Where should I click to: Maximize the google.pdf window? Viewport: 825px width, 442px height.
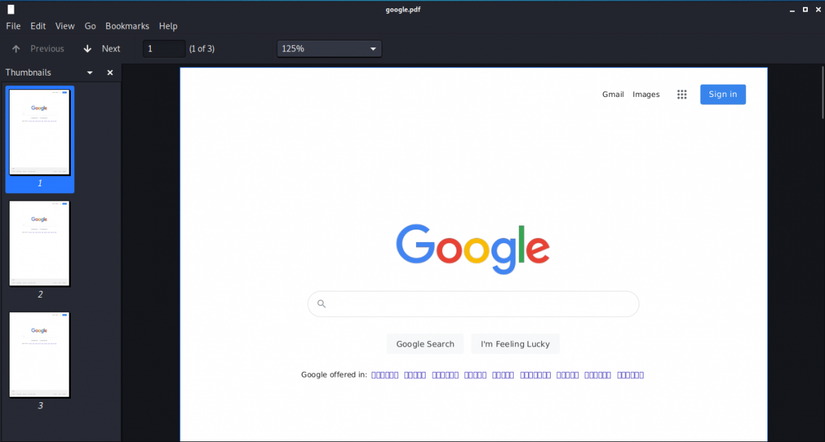805,9
